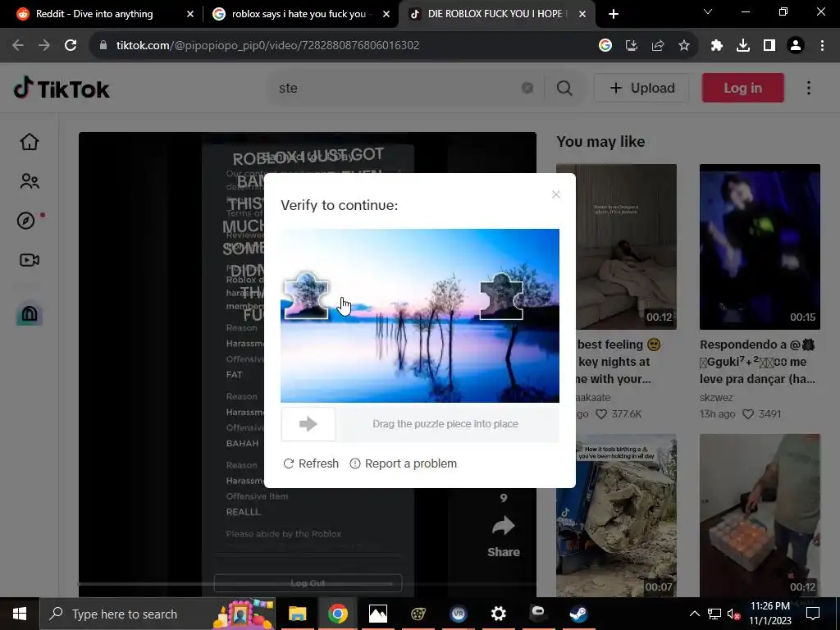Open File Explorer from the taskbar

(297, 614)
